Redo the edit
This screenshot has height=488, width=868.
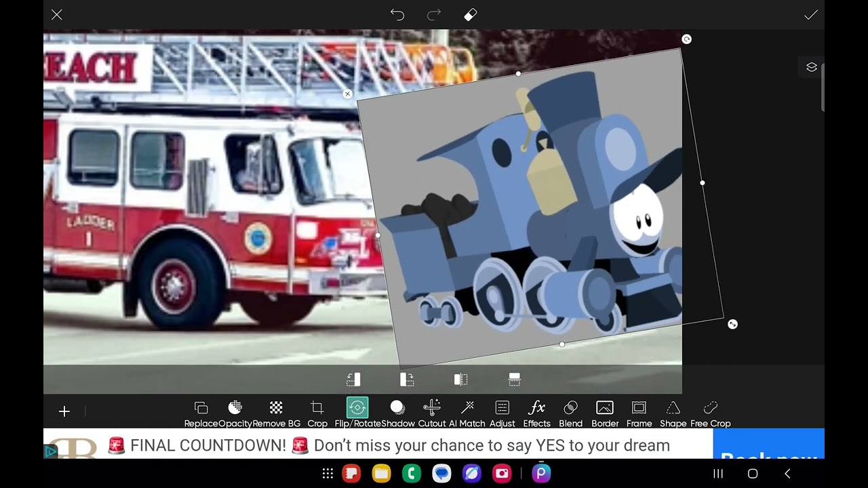click(434, 14)
